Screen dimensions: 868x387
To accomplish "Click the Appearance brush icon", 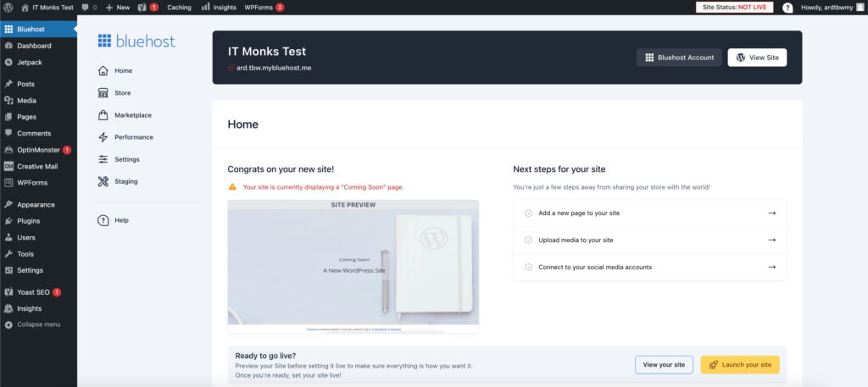I will point(8,205).
